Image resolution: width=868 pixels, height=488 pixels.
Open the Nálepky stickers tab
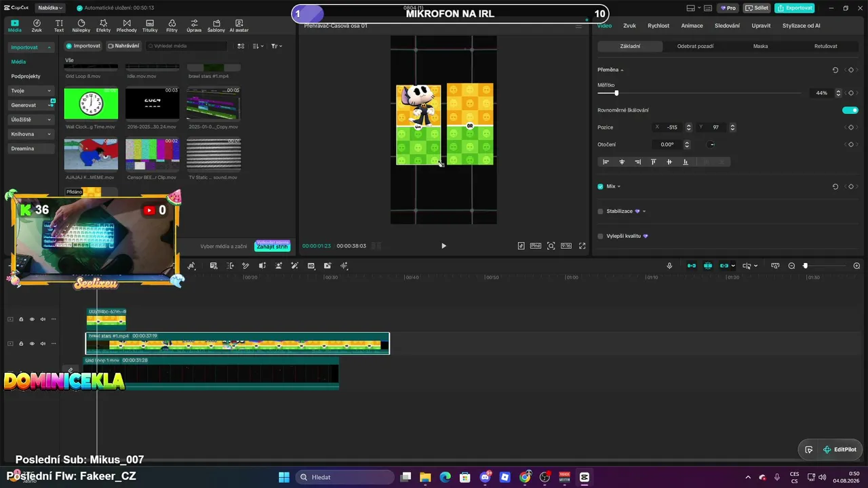[81, 26]
